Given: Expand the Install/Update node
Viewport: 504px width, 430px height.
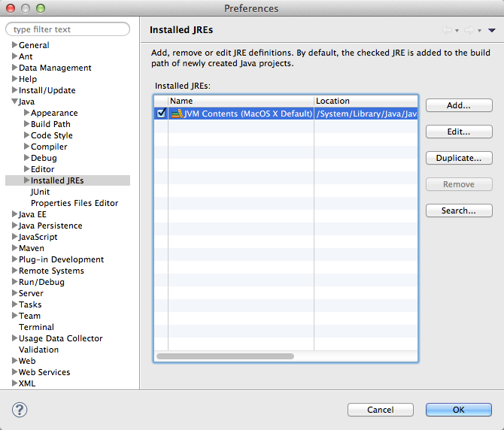Looking at the screenshot, I should click(x=14, y=89).
